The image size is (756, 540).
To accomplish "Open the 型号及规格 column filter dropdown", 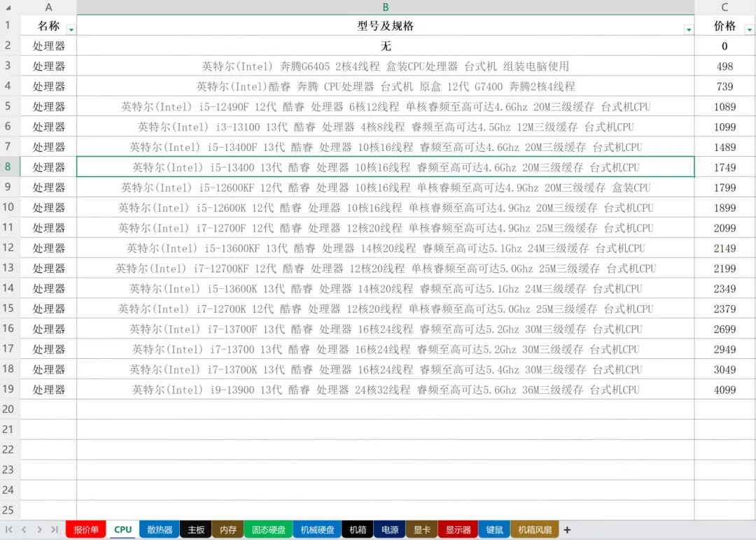I will 689,30.
